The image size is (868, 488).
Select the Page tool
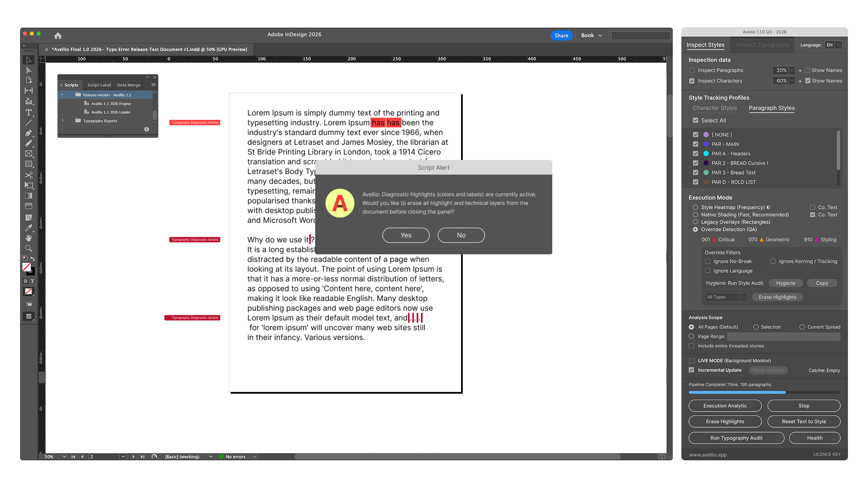(29, 80)
